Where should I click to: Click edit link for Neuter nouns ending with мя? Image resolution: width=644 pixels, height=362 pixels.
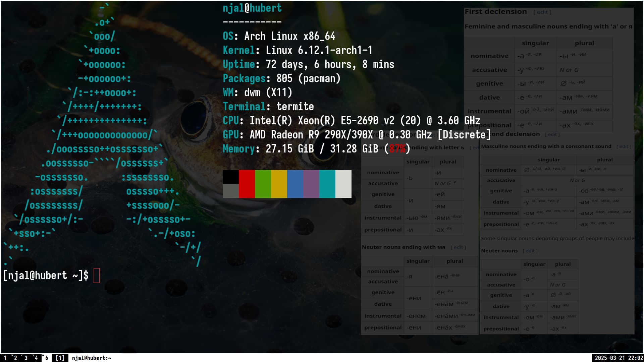pyautogui.click(x=458, y=247)
